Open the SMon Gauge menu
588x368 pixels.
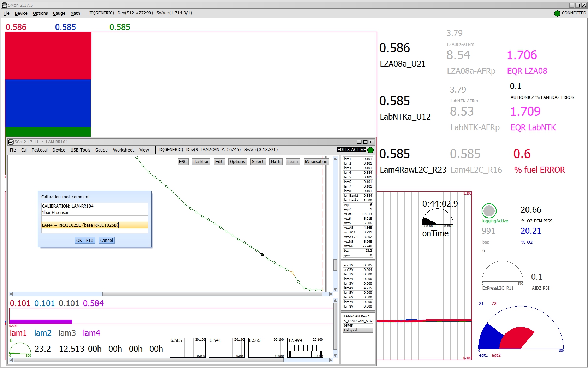(x=59, y=13)
